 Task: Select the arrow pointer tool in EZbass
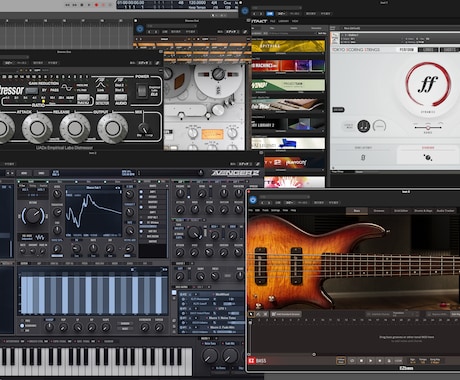252,314
